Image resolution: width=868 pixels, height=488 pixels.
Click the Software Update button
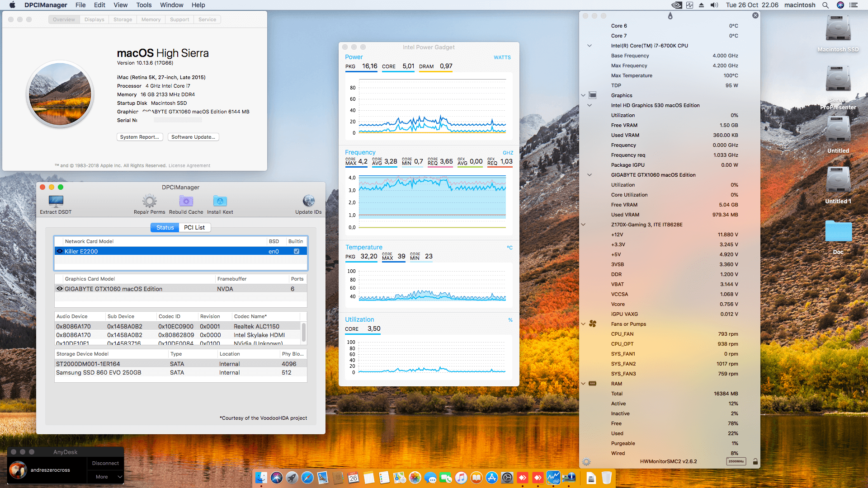[x=193, y=137]
